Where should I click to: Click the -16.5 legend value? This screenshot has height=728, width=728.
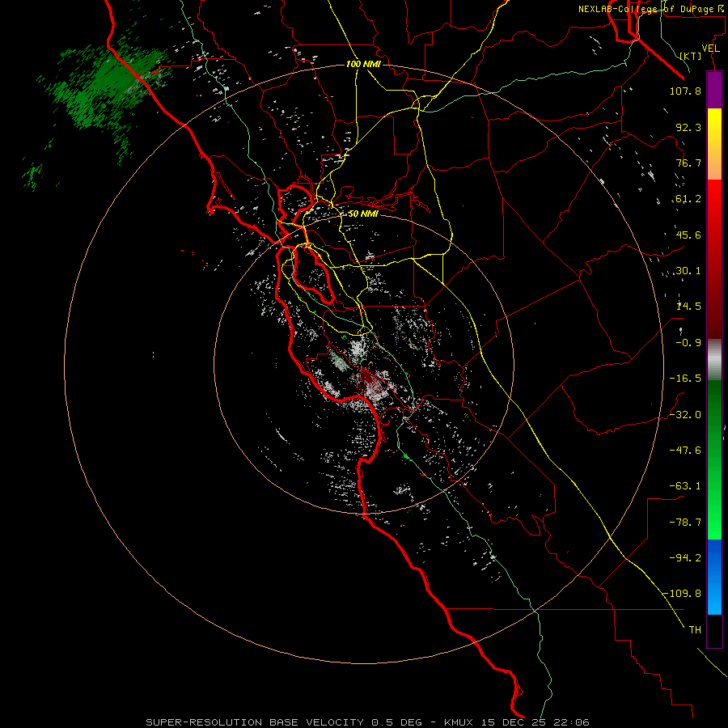(685, 379)
